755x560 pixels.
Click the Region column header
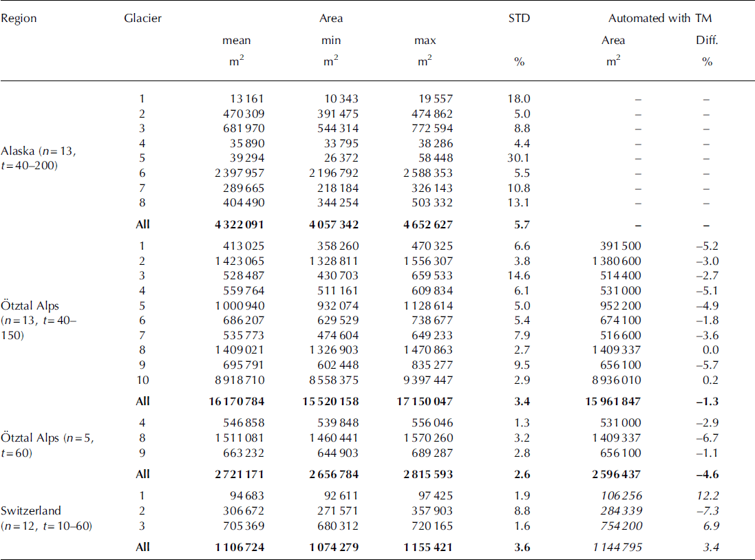click(x=19, y=19)
